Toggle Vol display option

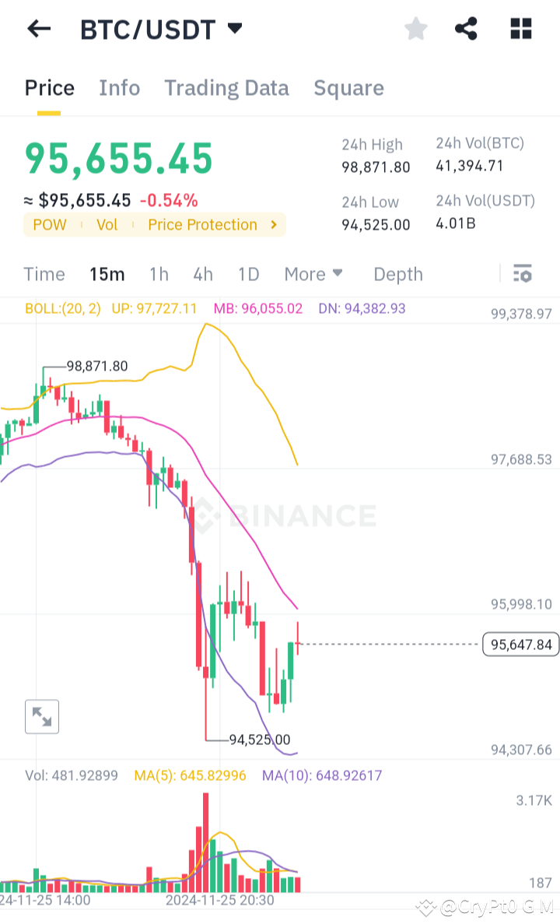(x=107, y=225)
